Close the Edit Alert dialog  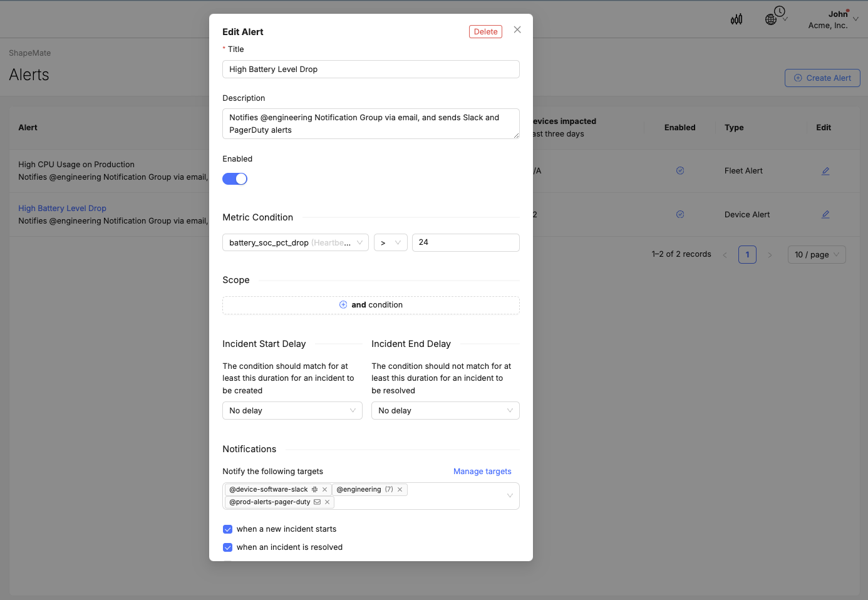click(x=517, y=29)
